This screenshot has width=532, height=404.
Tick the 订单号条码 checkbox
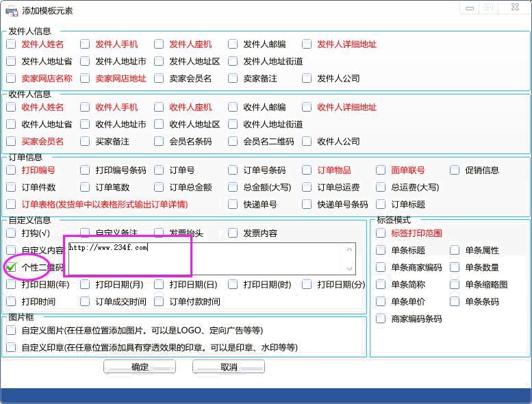(x=233, y=171)
